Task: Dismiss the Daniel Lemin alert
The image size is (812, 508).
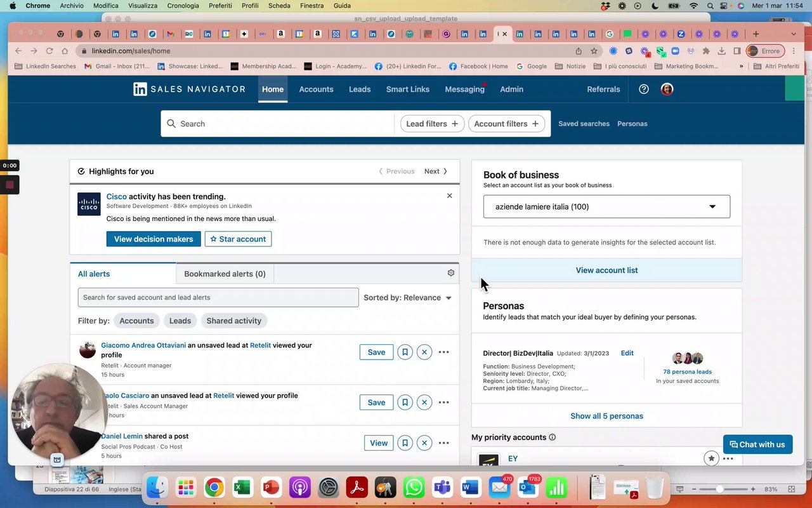Action: coord(424,443)
